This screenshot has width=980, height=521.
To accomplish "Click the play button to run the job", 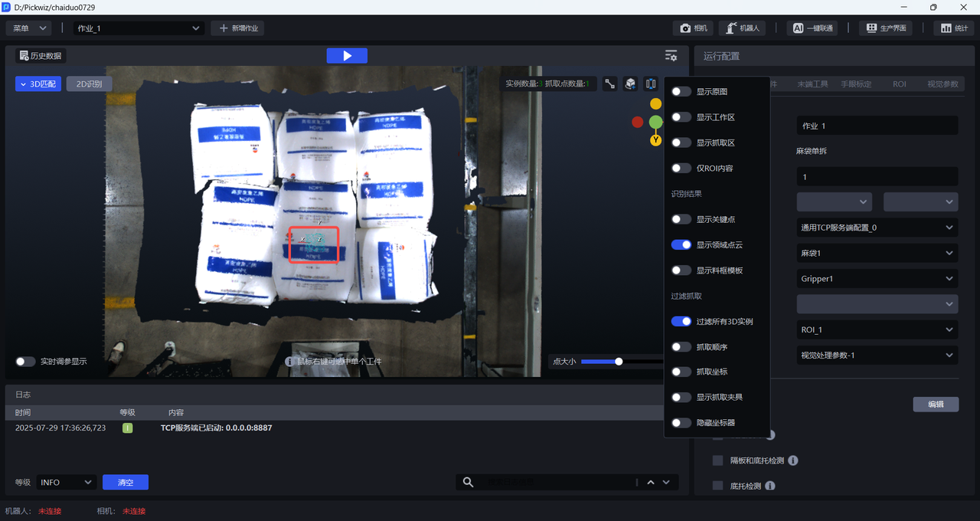I will [347, 56].
